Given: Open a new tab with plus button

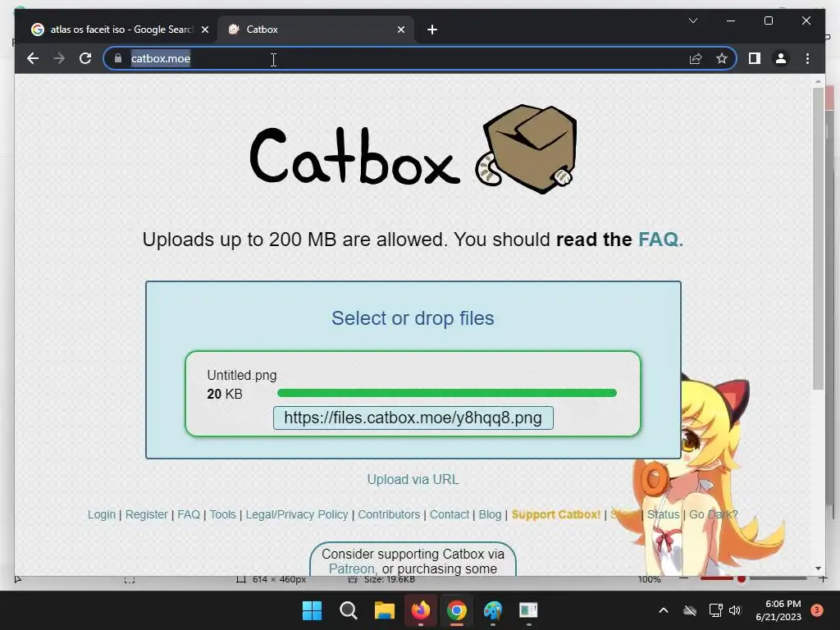Looking at the screenshot, I should [432, 30].
